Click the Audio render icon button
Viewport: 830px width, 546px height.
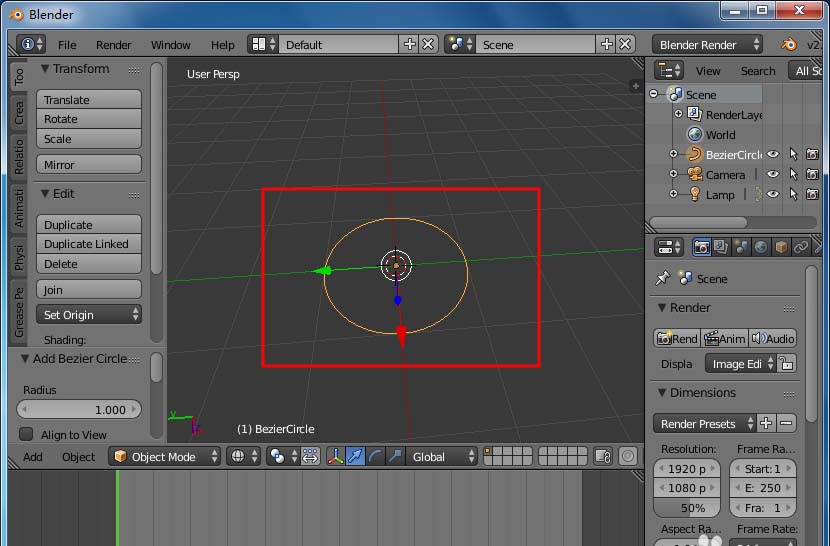click(x=773, y=338)
